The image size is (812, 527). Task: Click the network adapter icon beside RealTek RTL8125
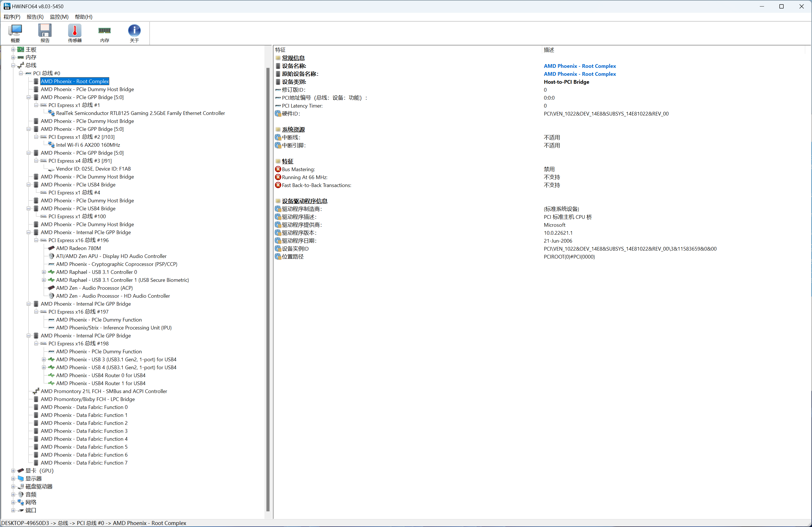pyautogui.click(x=52, y=113)
